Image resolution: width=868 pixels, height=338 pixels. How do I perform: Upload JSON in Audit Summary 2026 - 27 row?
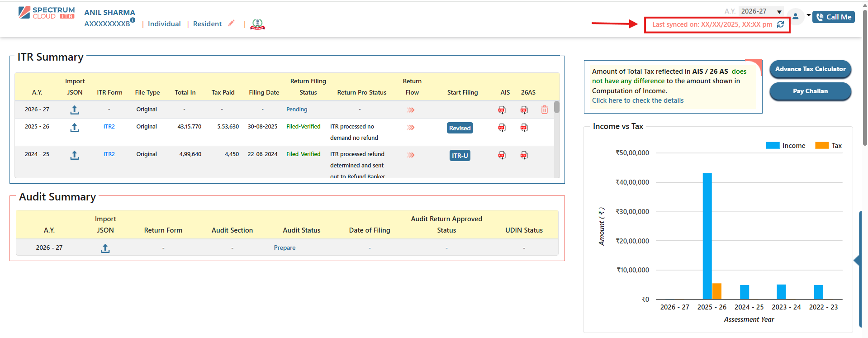pyautogui.click(x=105, y=248)
